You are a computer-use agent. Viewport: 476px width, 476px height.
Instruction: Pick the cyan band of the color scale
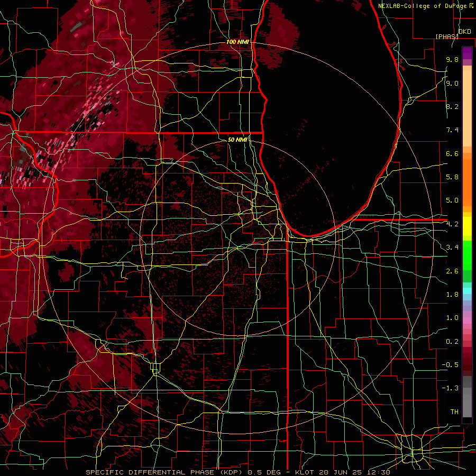click(x=467, y=291)
